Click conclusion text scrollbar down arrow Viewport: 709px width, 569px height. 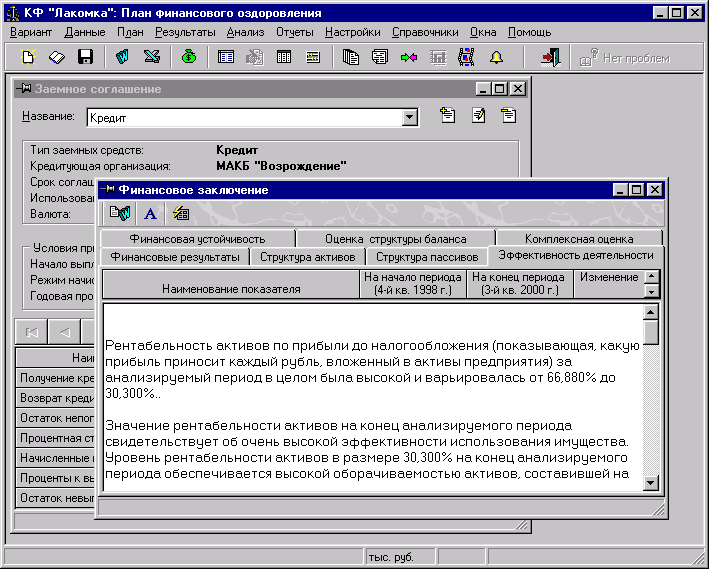pyautogui.click(x=651, y=483)
